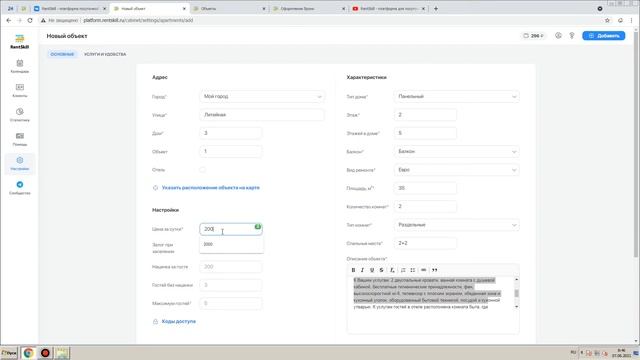Switch to the Услуги и удобства tab
The height and width of the screenshot is (360, 640).
pos(105,54)
